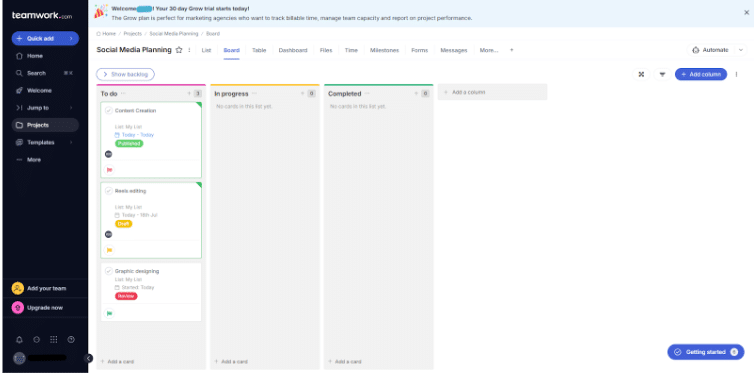This screenshot has width=754, height=375.
Task: Click the Automate button
Action: (710, 50)
